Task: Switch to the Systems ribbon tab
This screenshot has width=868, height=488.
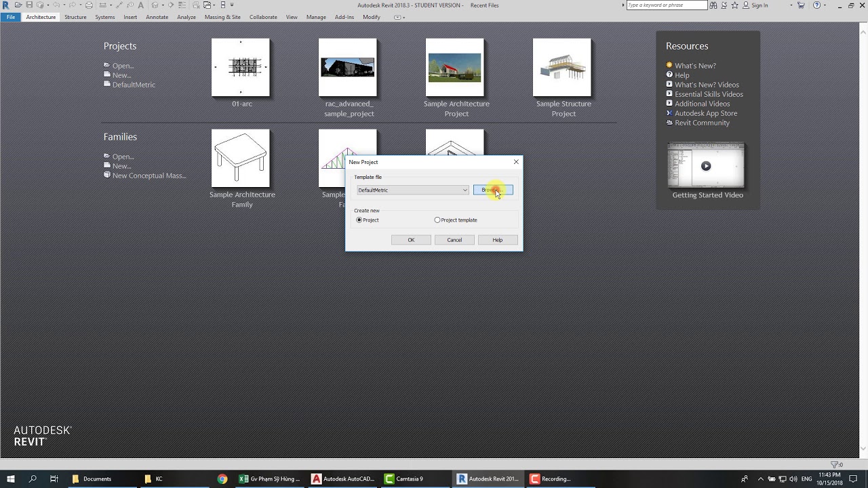Action: 104,17
